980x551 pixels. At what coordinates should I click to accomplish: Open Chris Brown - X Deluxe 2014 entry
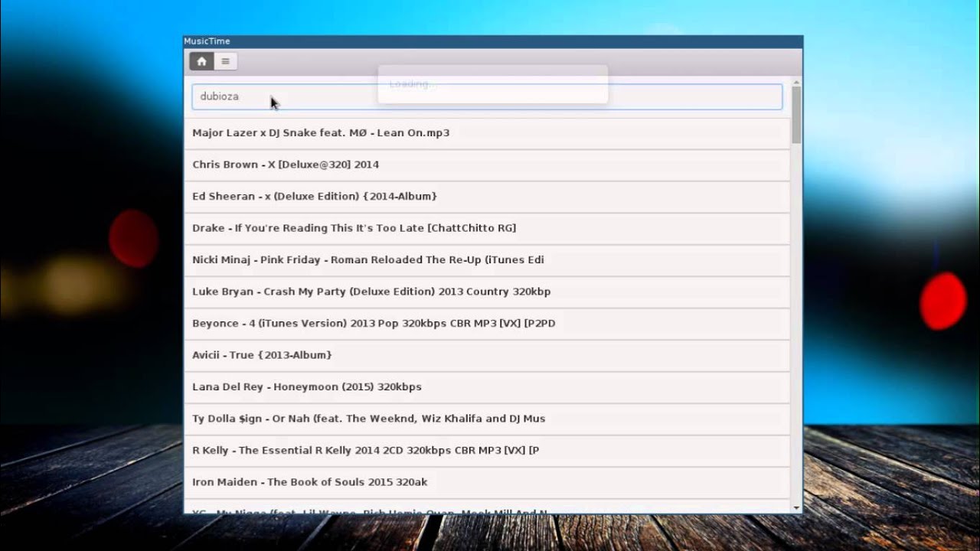[x=487, y=165]
